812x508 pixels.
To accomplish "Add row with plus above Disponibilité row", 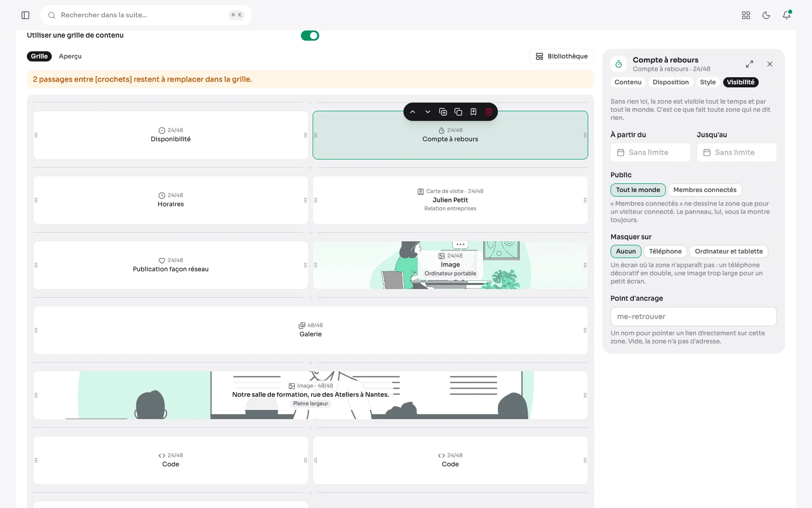I will (x=311, y=103).
